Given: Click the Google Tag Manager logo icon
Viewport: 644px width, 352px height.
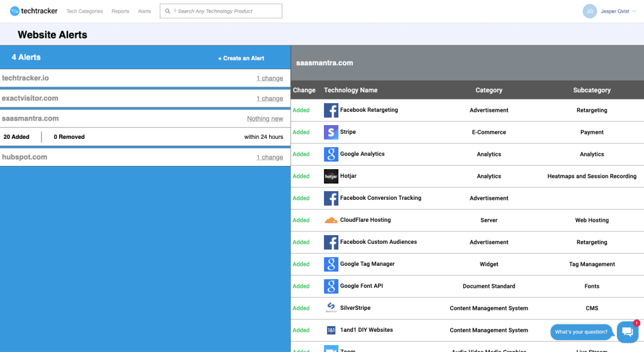Looking at the screenshot, I should pyautogui.click(x=331, y=264).
